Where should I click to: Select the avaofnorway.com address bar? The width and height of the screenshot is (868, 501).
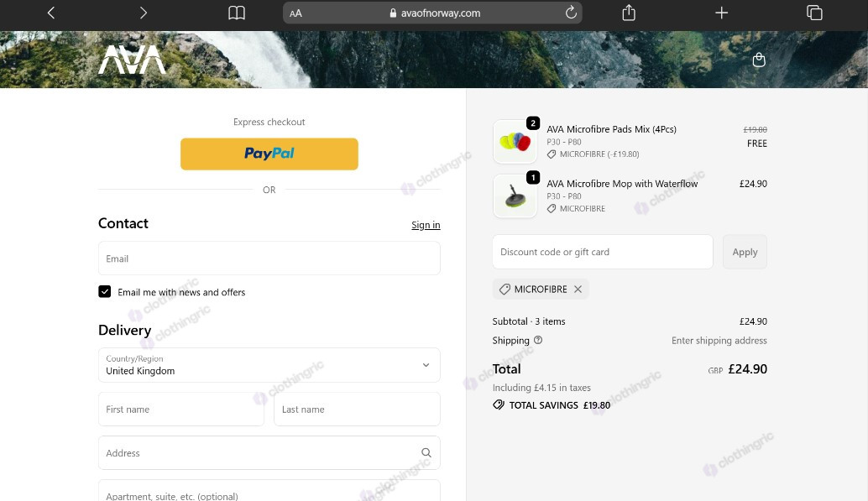point(432,13)
